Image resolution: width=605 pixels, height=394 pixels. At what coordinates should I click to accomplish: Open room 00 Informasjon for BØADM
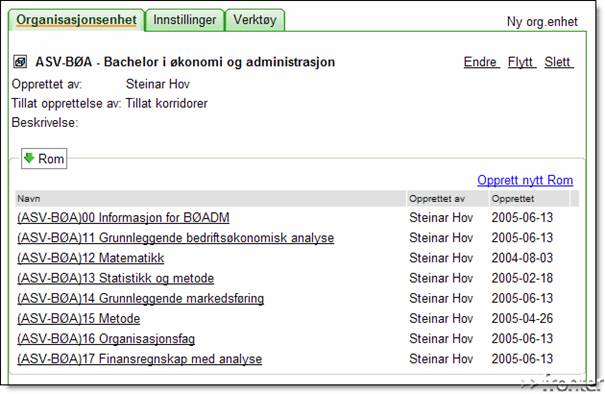point(123,218)
